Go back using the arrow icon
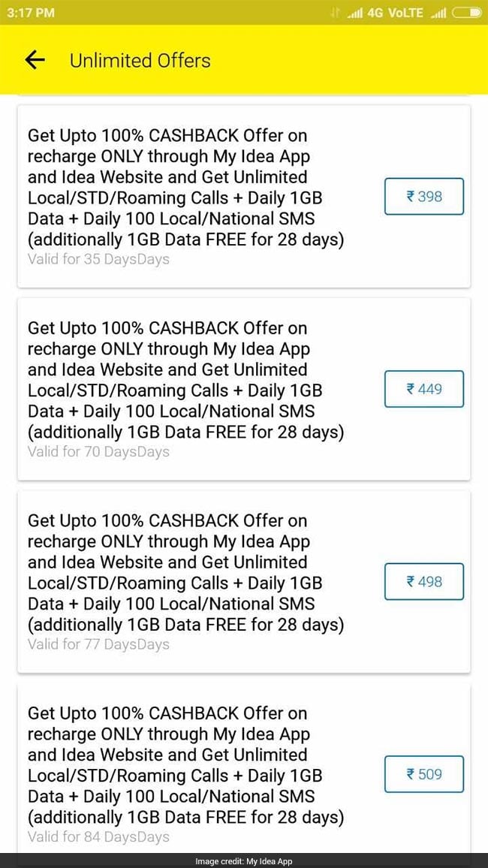Screen dimensions: 488x868 [x=35, y=61]
